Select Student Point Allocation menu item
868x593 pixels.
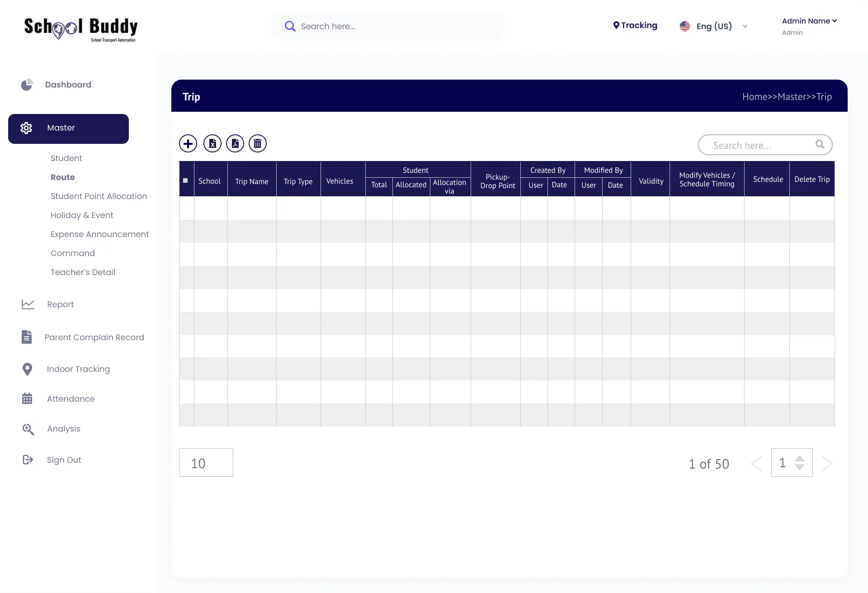coord(99,196)
